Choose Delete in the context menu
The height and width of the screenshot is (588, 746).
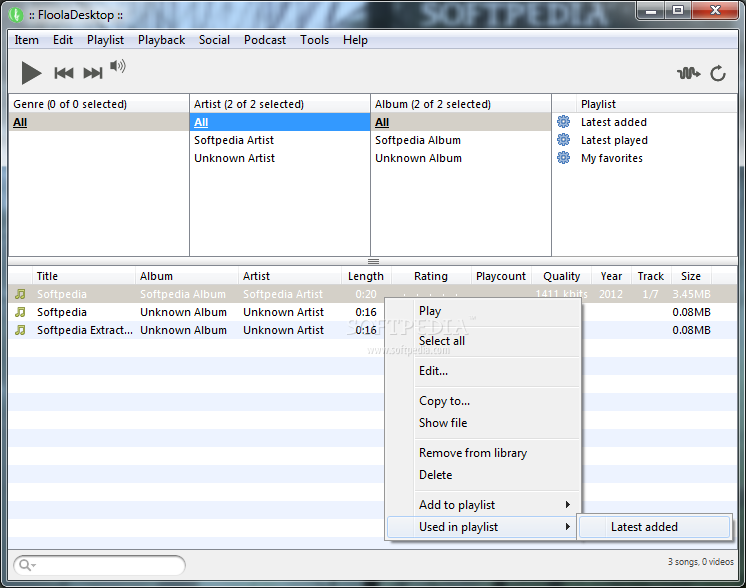483,475
